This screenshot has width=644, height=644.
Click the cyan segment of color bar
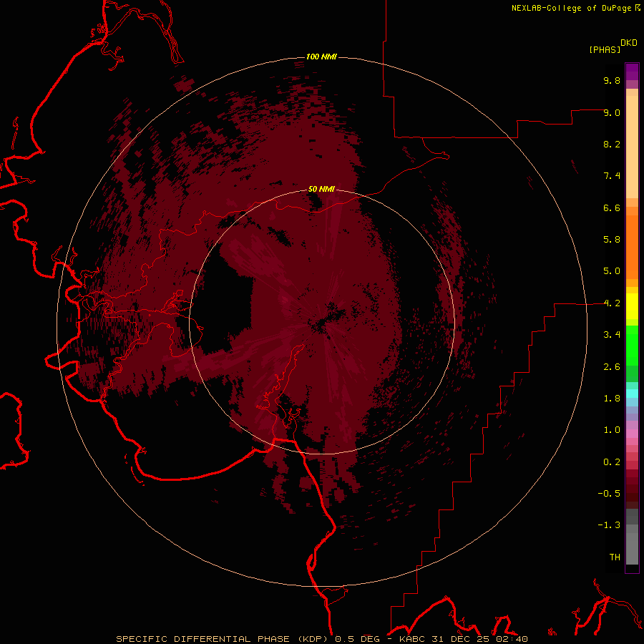tap(632, 394)
